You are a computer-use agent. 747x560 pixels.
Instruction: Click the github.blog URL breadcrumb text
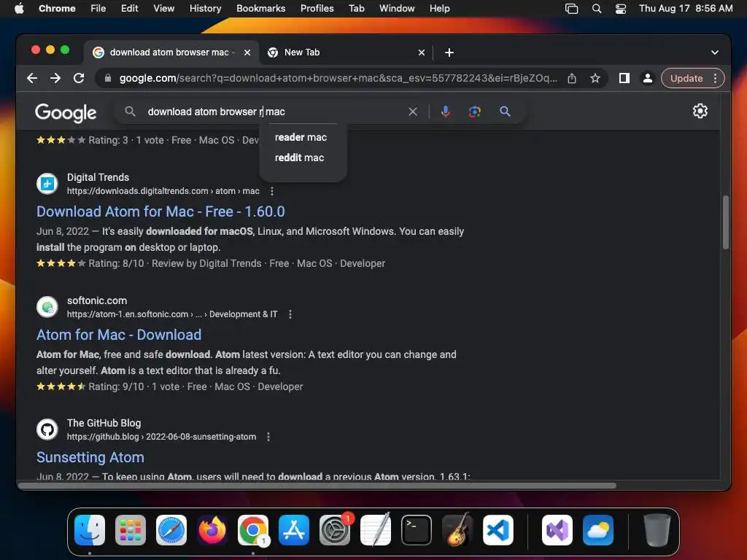click(161, 437)
